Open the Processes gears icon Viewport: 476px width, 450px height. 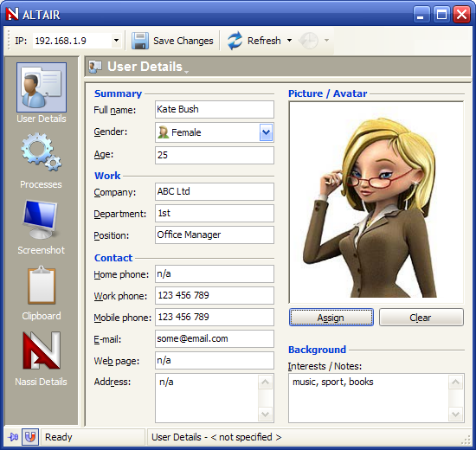(42, 151)
